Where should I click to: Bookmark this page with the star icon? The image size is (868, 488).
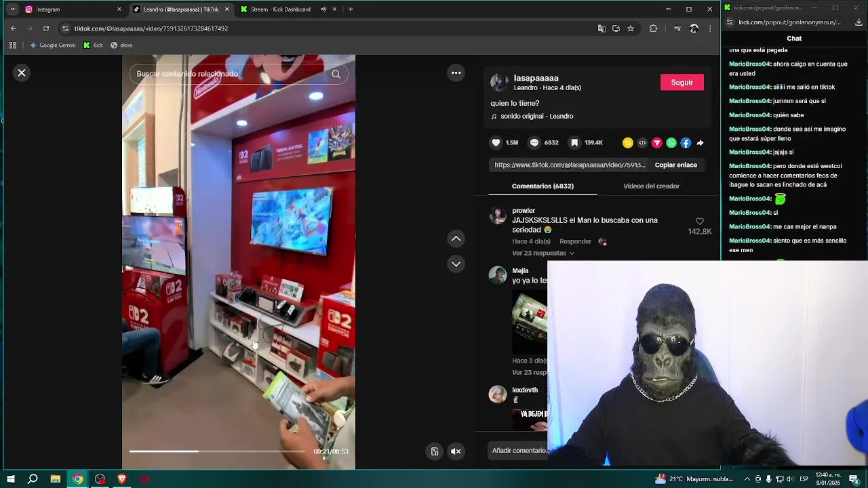631,28
